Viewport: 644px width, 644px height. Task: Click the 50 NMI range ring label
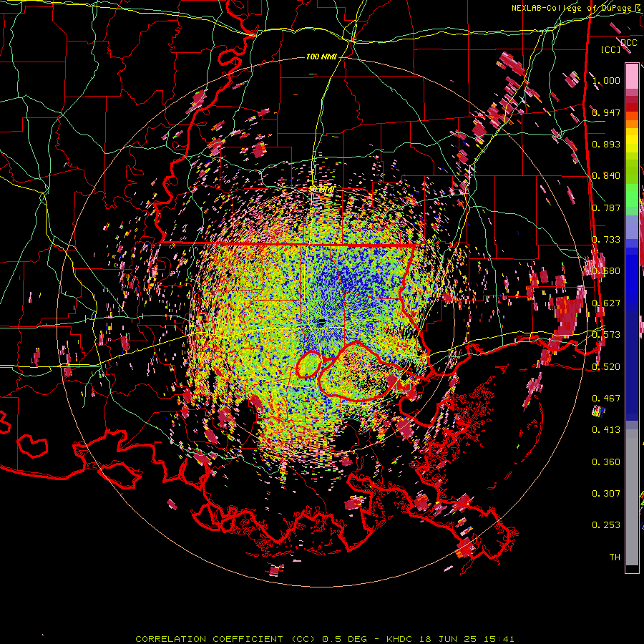pyautogui.click(x=322, y=189)
